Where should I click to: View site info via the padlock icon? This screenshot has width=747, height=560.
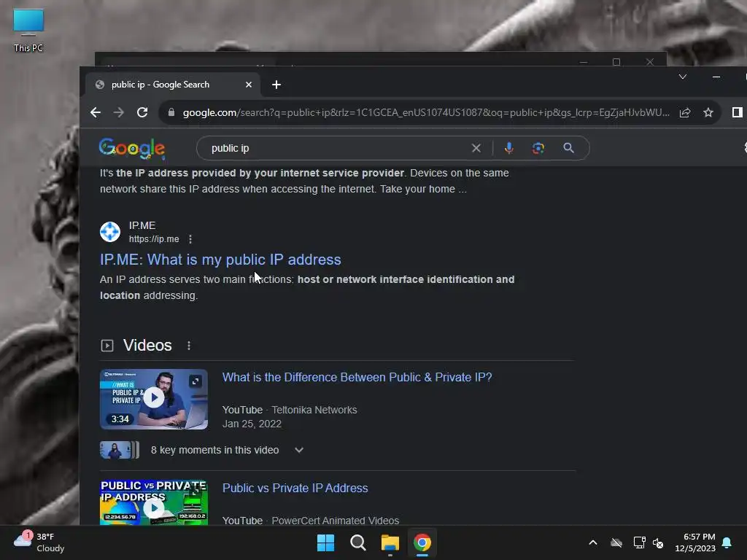pyautogui.click(x=171, y=112)
